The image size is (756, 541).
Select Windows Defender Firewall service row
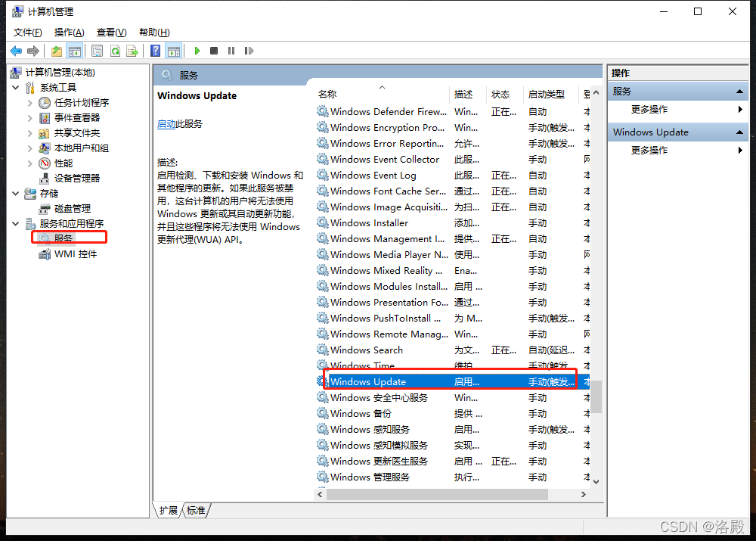[453, 112]
